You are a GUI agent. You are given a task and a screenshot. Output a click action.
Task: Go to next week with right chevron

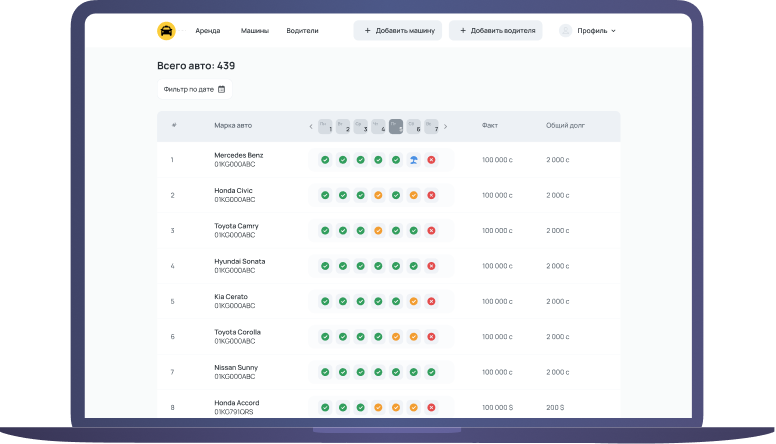(x=446, y=127)
